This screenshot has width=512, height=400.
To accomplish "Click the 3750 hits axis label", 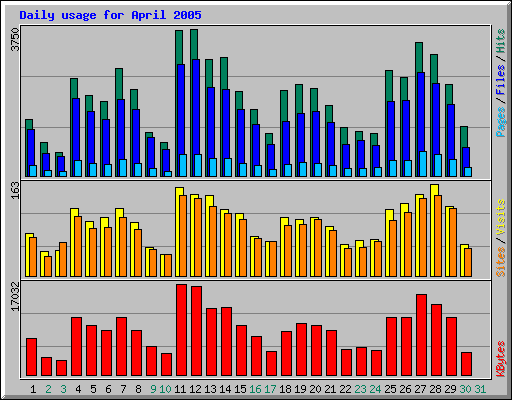I will point(15,40).
